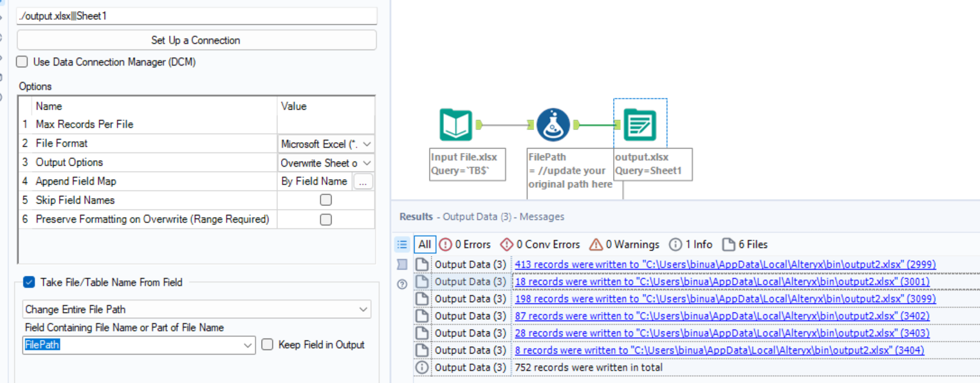980x383 pixels.
Task: Open the 413 records written link
Action: click(x=725, y=264)
